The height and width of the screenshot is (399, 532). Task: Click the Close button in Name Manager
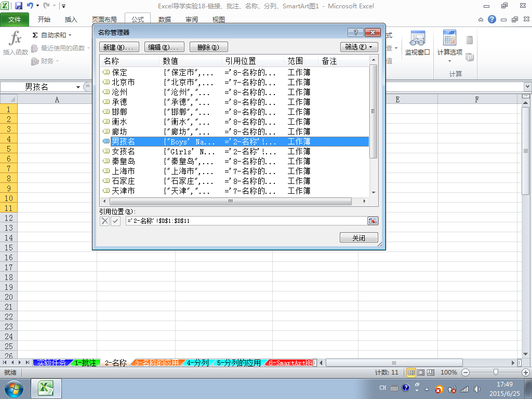point(358,237)
